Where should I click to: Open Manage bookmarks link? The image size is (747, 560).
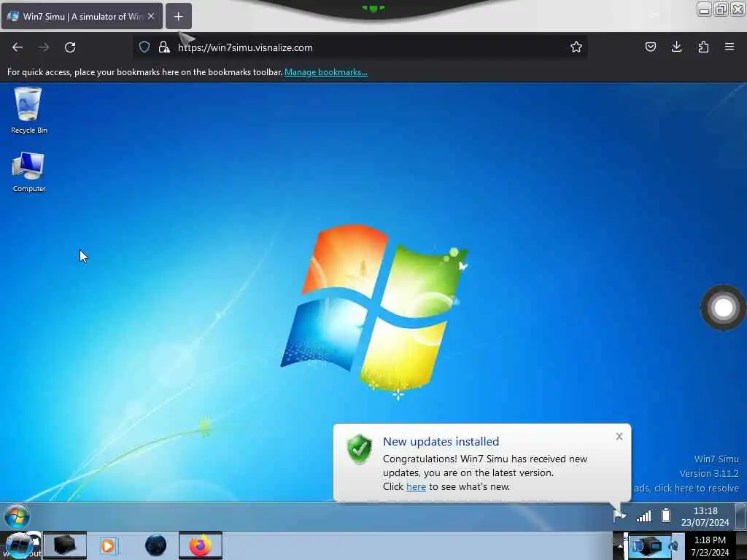coord(326,72)
